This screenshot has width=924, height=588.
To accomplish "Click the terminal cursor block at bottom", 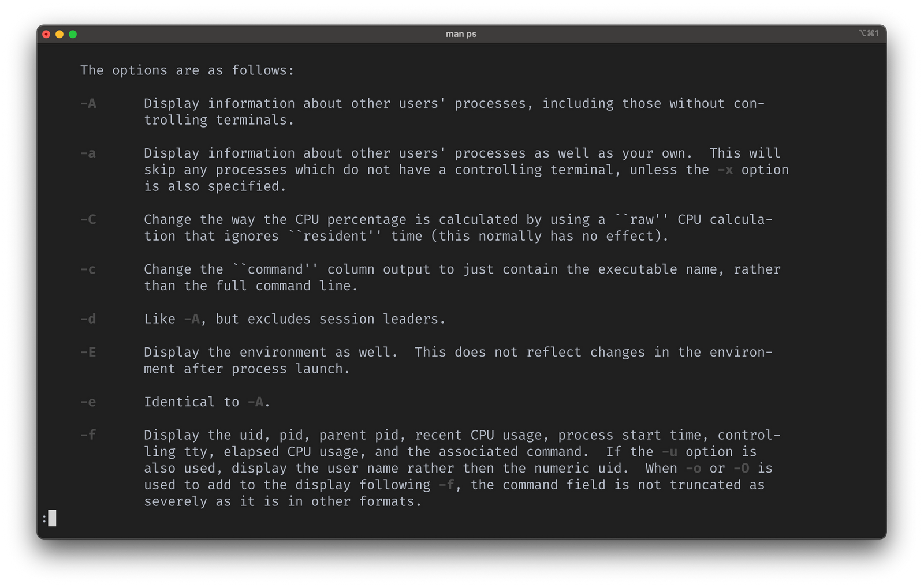I will coord(53,518).
